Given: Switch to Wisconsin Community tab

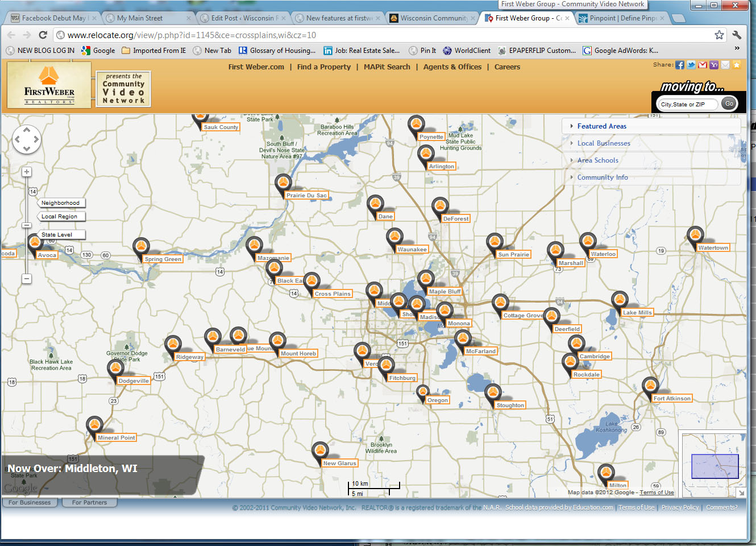Looking at the screenshot, I should (433, 18).
